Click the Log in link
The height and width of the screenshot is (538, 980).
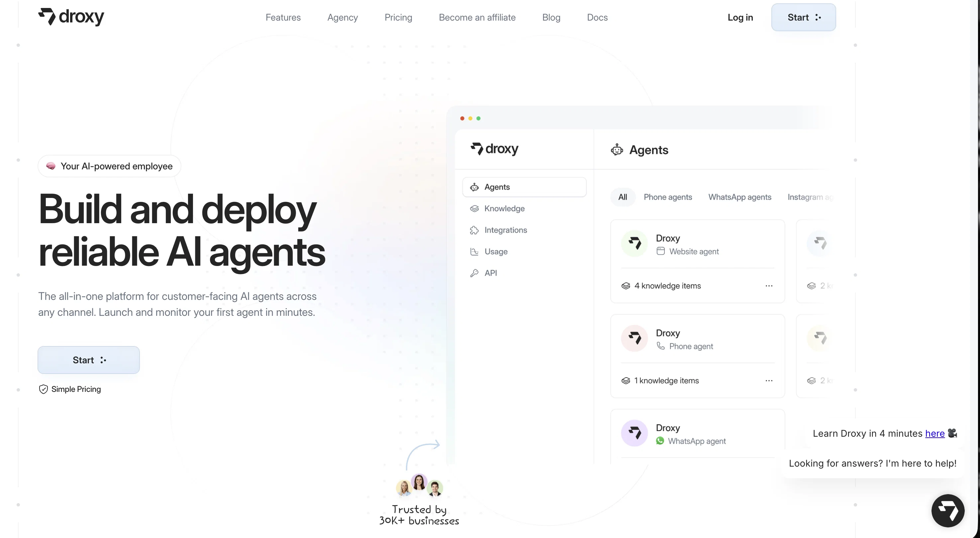click(740, 18)
